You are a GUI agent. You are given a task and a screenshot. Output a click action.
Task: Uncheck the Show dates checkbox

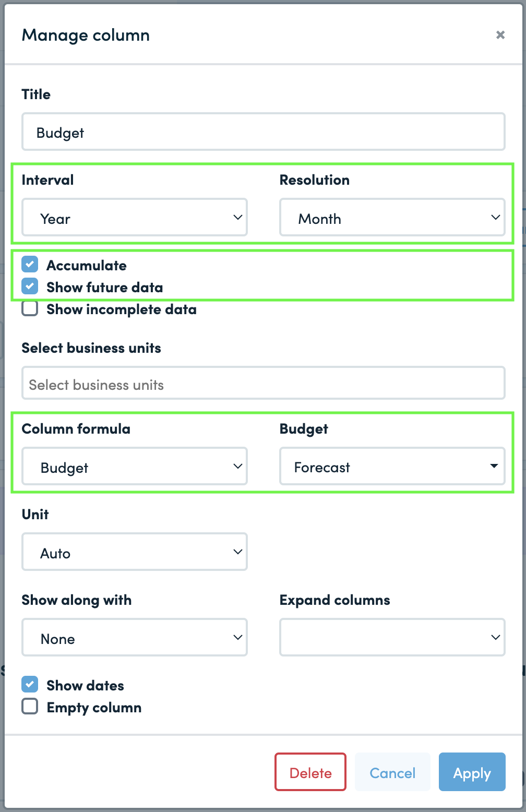30,684
